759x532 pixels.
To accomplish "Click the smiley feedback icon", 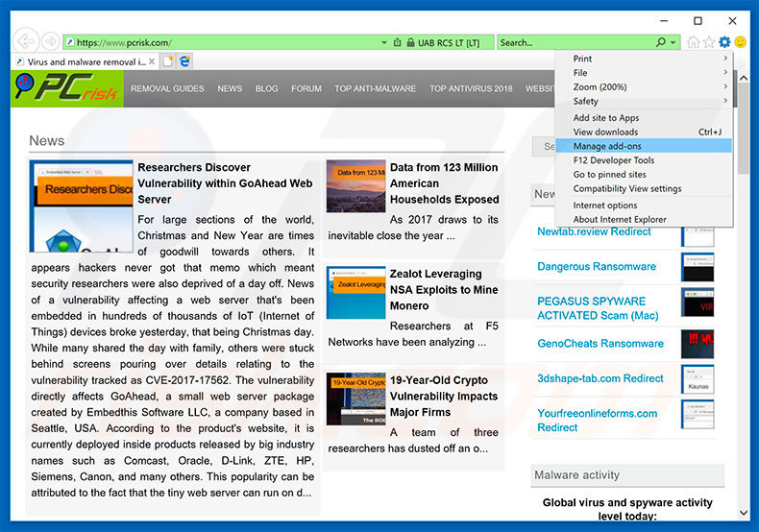I will tap(740, 42).
